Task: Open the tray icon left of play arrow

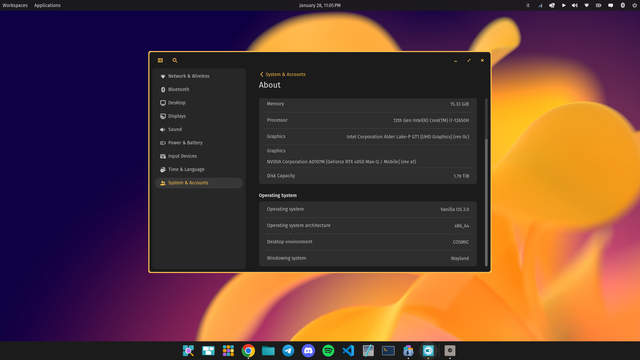Action: click(x=552, y=5)
